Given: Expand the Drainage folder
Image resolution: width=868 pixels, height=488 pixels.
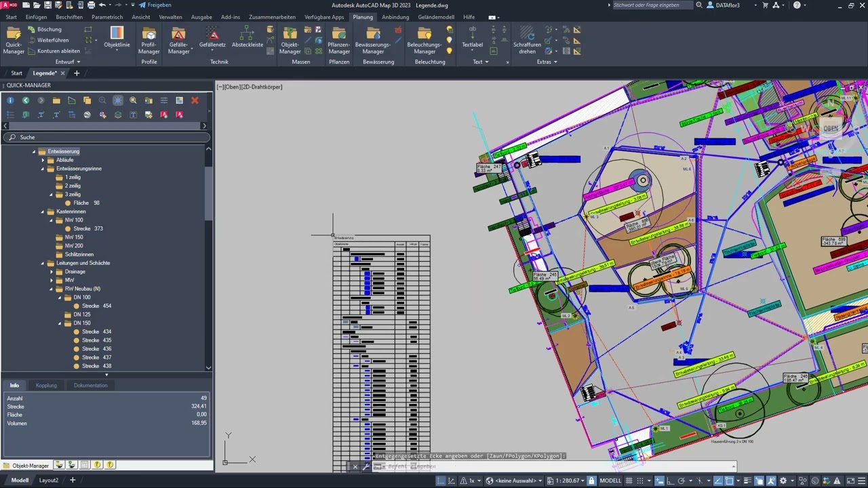Looking at the screenshot, I should click(x=52, y=272).
